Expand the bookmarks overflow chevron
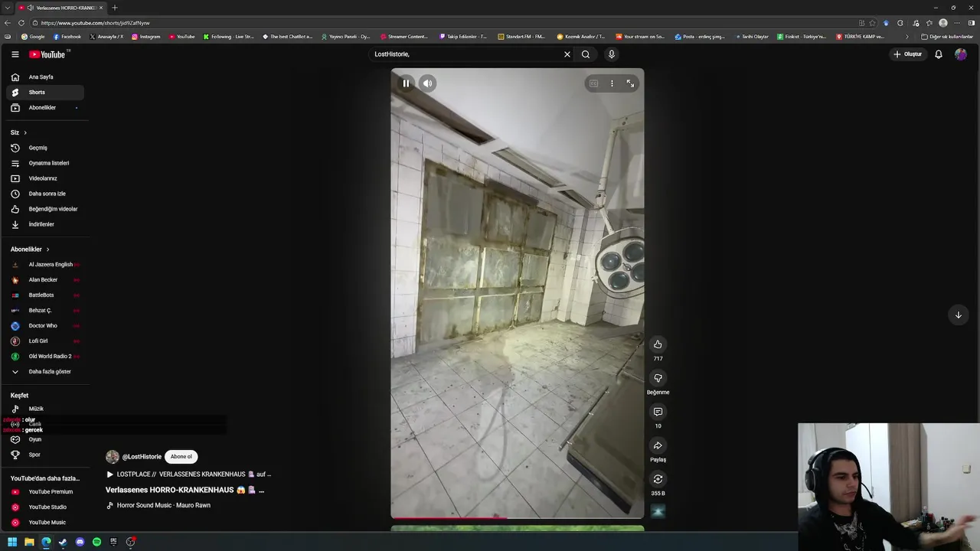This screenshot has height=551, width=980. pyautogui.click(x=907, y=37)
